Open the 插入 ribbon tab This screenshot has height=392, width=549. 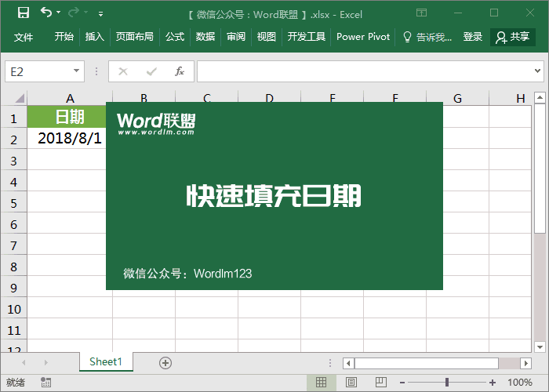pos(94,37)
